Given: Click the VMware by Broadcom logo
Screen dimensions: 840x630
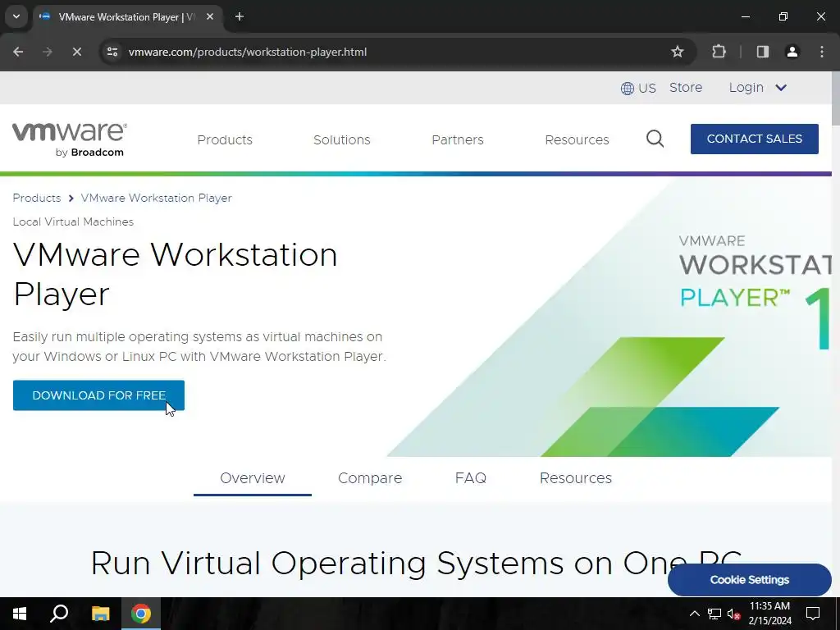Looking at the screenshot, I should pos(70,139).
